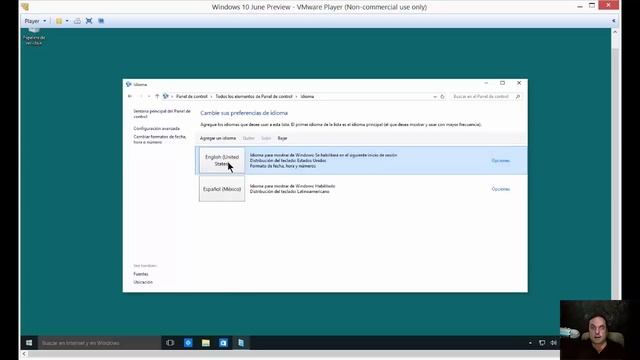The height and width of the screenshot is (360, 640).
Task: Click the Idioma window title icon
Action: 129,84
